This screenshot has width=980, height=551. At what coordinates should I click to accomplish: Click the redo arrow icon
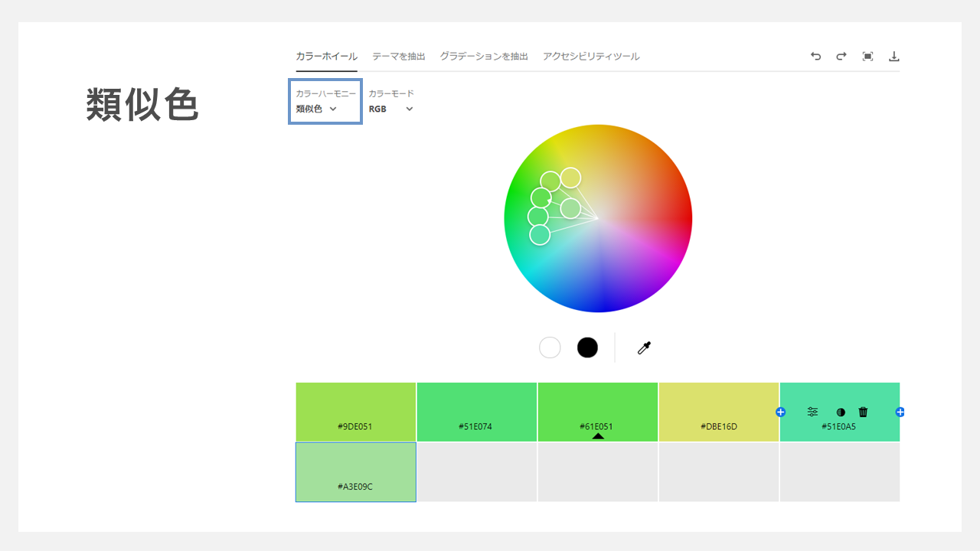pos(841,57)
